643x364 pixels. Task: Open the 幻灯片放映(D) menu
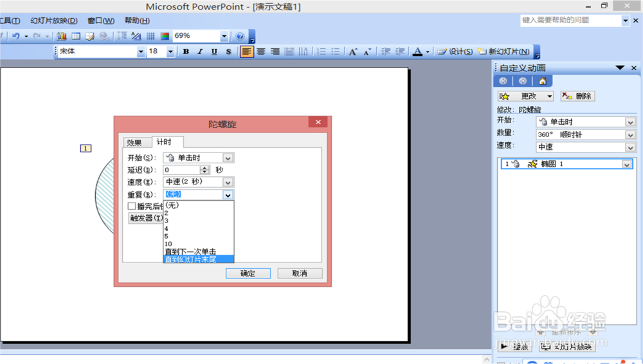54,21
